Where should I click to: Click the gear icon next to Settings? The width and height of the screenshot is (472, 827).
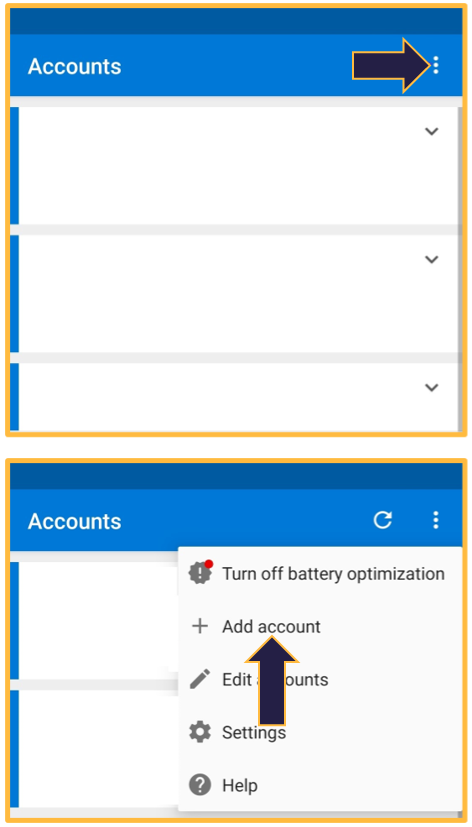click(x=200, y=732)
